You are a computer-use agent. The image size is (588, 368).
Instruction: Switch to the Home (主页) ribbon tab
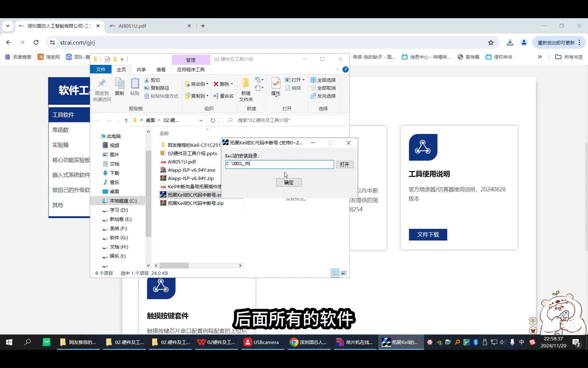(121, 70)
